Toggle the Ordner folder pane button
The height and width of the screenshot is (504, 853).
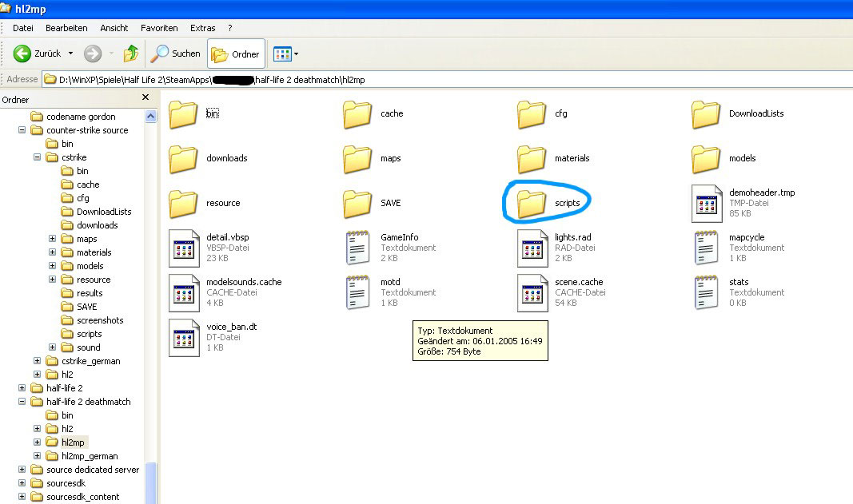[236, 54]
